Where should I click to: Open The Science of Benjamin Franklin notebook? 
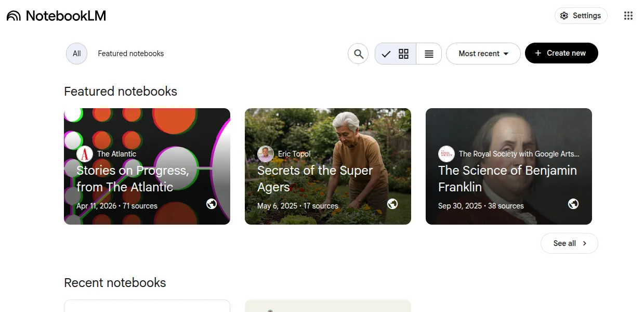tap(509, 166)
